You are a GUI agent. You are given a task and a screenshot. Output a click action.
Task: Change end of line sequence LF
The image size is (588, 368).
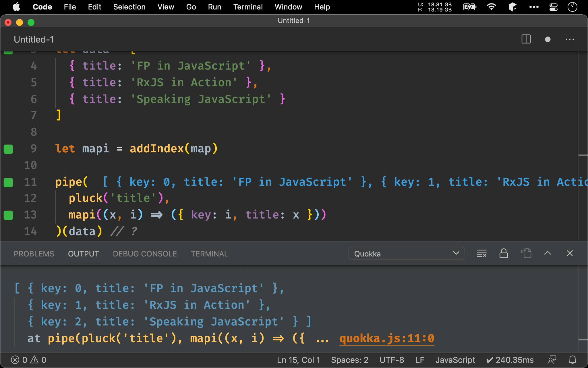[419, 360]
